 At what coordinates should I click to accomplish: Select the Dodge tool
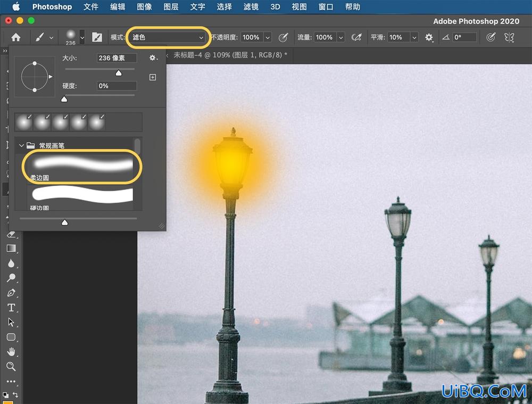(11, 278)
